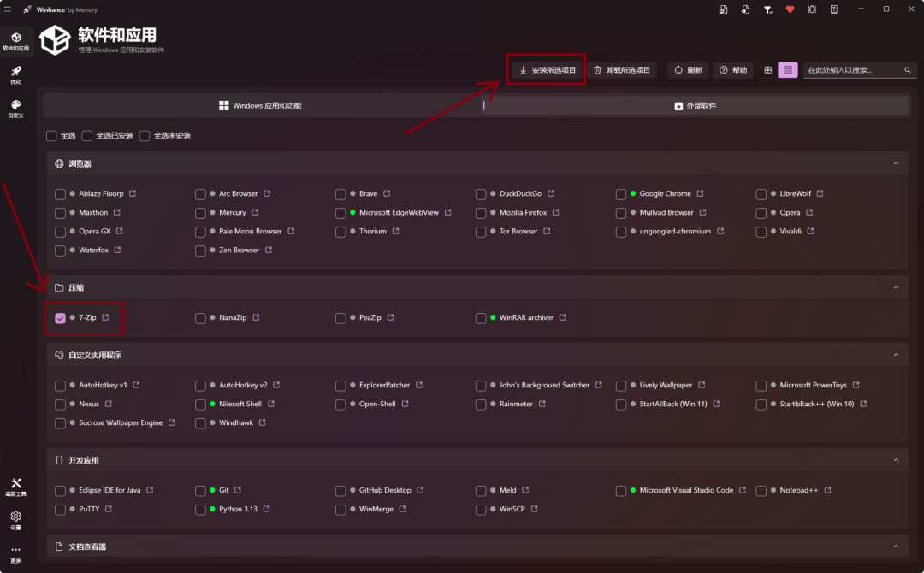Collapse the 浏览器 section chevron
Viewport: 924px width, 573px height.
point(896,163)
